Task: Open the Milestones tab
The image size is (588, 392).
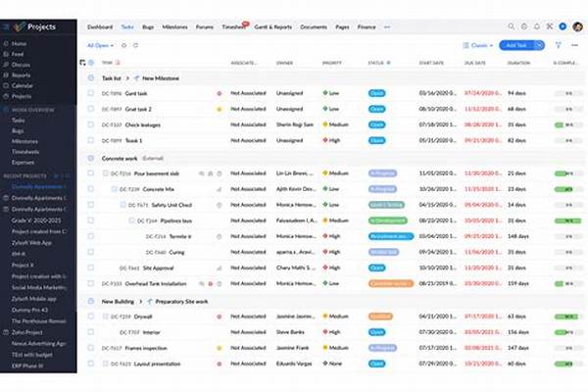Action: pyautogui.click(x=177, y=26)
